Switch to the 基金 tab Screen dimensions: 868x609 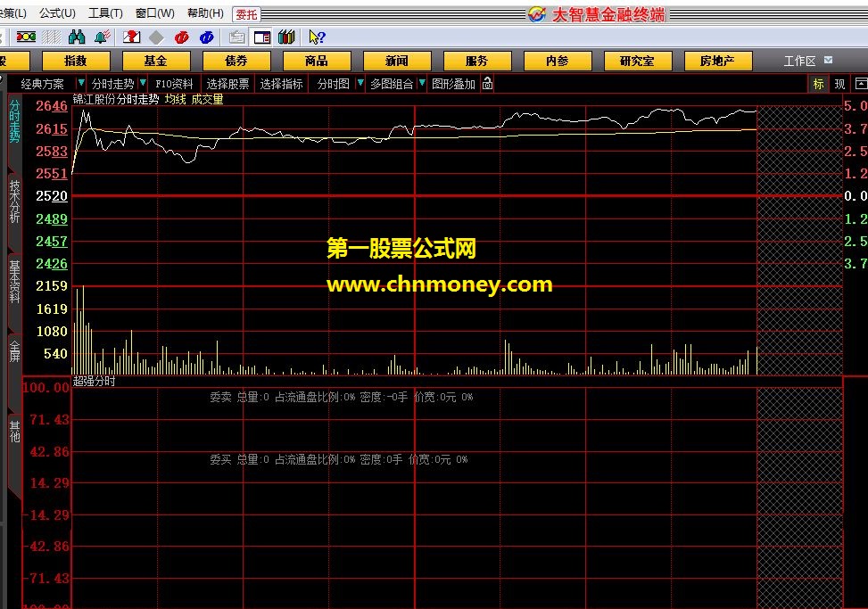click(156, 61)
